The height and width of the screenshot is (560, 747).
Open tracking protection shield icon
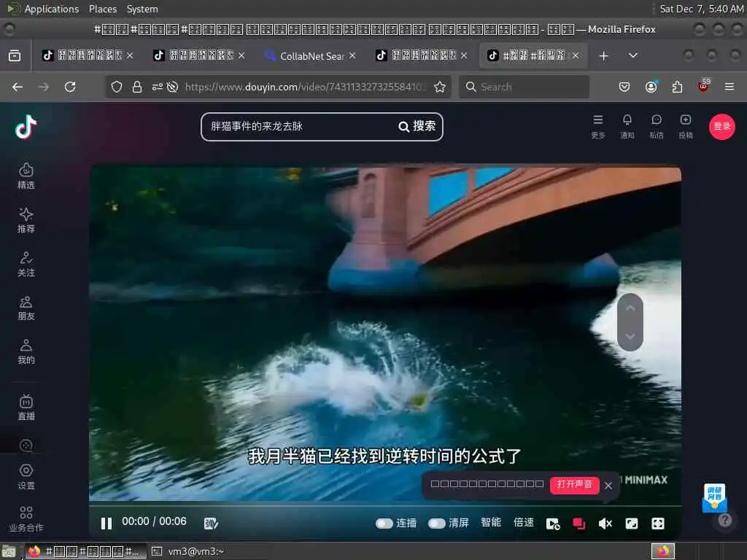(117, 87)
